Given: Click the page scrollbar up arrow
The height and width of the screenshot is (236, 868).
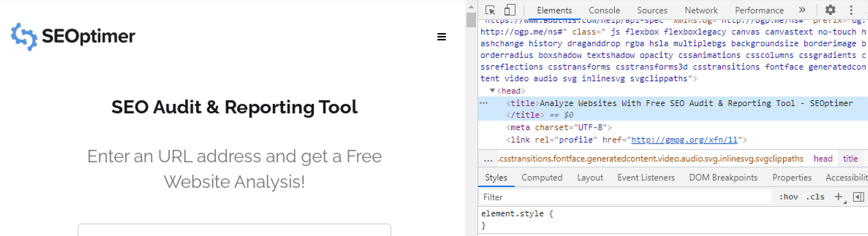Looking at the screenshot, I should [471, 7].
